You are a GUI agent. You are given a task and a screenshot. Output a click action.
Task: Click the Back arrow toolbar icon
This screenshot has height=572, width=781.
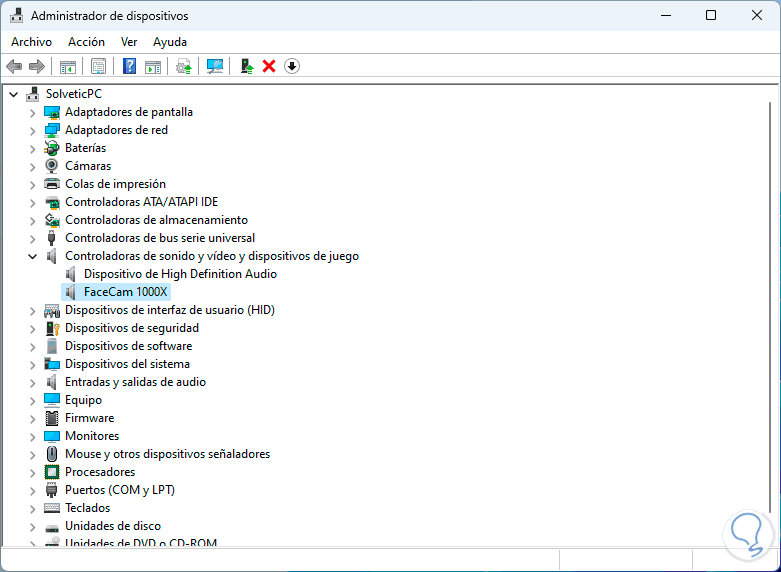point(14,66)
